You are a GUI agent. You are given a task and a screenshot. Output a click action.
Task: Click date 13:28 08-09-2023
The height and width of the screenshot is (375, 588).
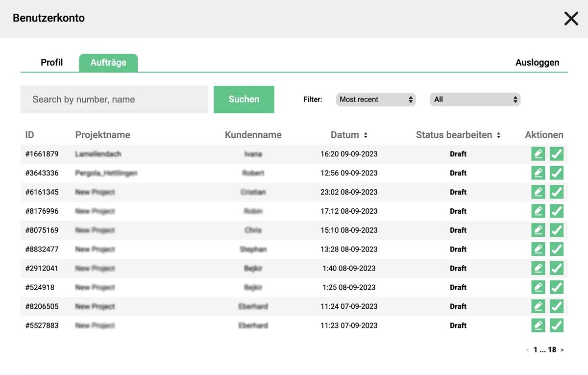click(x=349, y=250)
